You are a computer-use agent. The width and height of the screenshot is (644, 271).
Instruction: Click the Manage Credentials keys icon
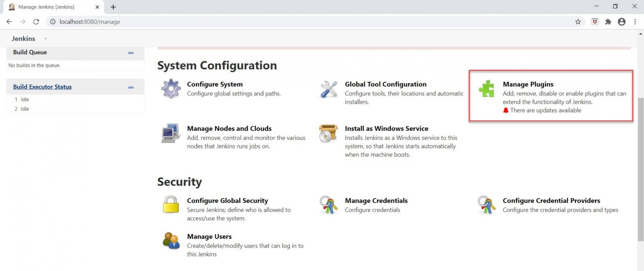328,205
